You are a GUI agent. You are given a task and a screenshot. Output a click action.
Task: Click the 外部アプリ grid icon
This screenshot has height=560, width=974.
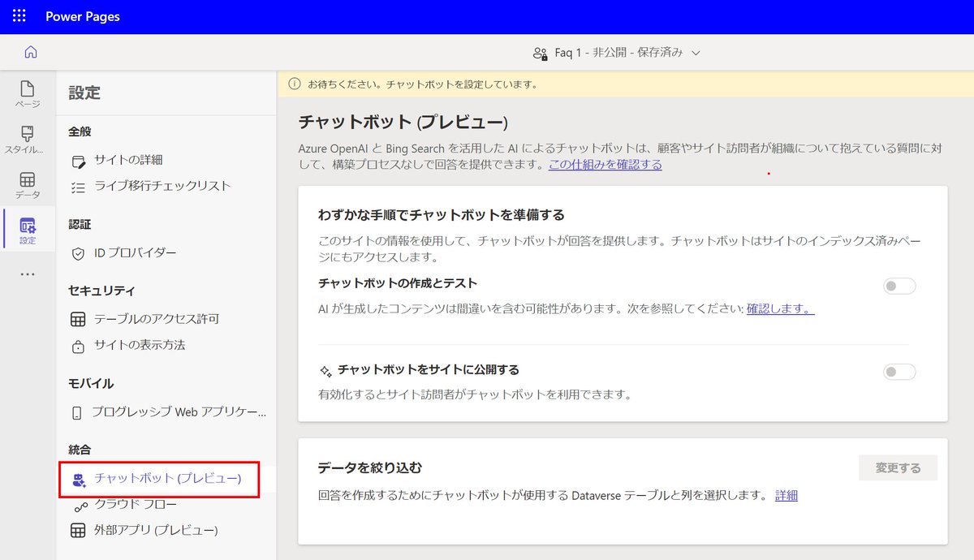tap(78, 532)
